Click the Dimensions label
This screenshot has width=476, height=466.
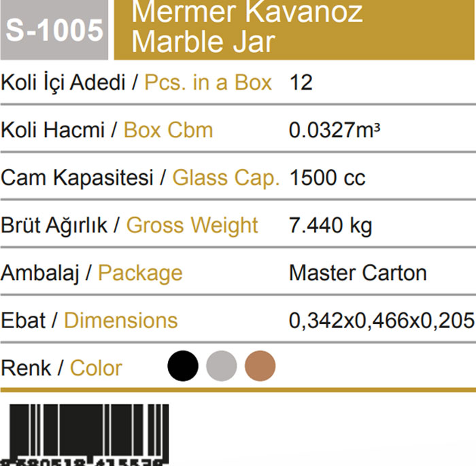click(120, 321)
